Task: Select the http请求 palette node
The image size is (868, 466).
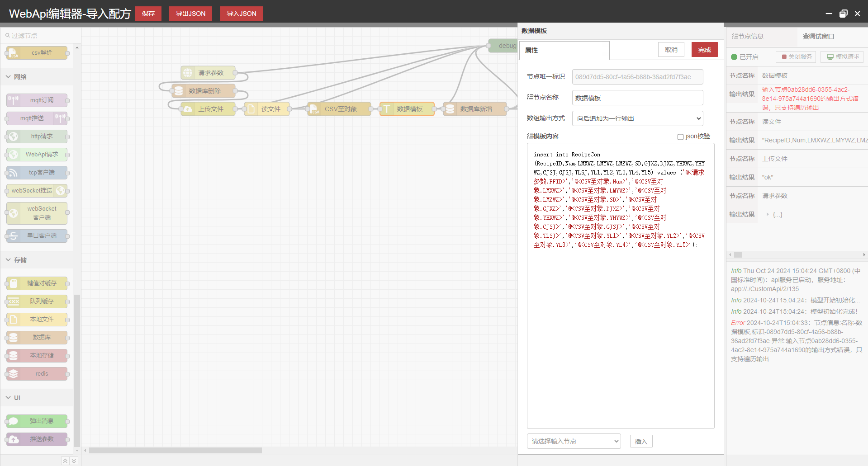Action: coord(37,137)
